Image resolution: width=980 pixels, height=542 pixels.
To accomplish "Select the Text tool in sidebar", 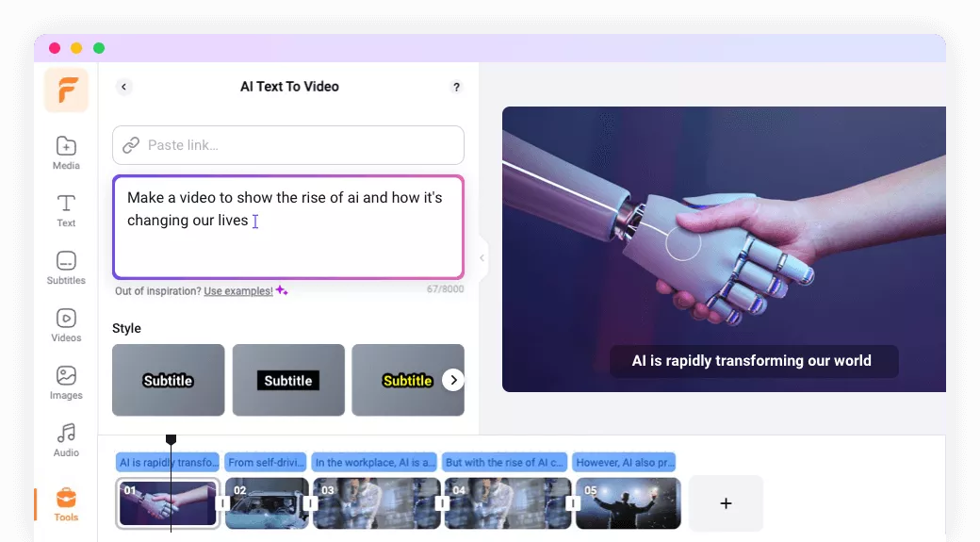I will pos(66,210).
